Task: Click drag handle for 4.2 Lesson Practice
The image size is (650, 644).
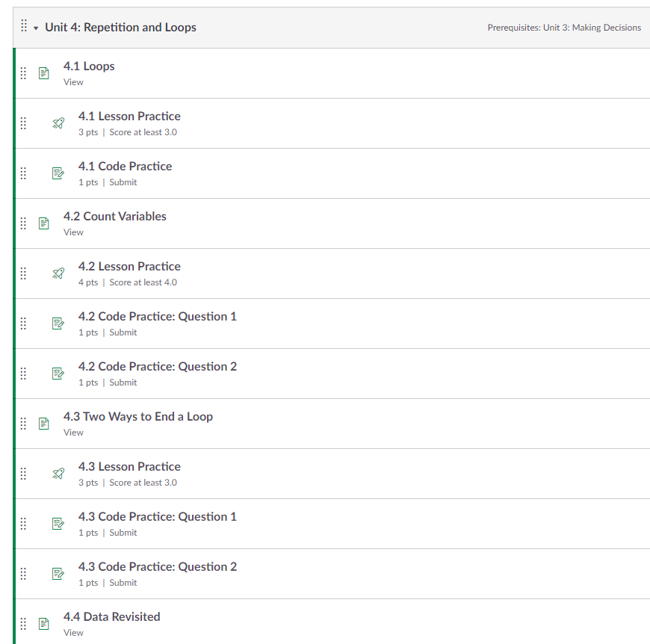Action: (23, 273)
